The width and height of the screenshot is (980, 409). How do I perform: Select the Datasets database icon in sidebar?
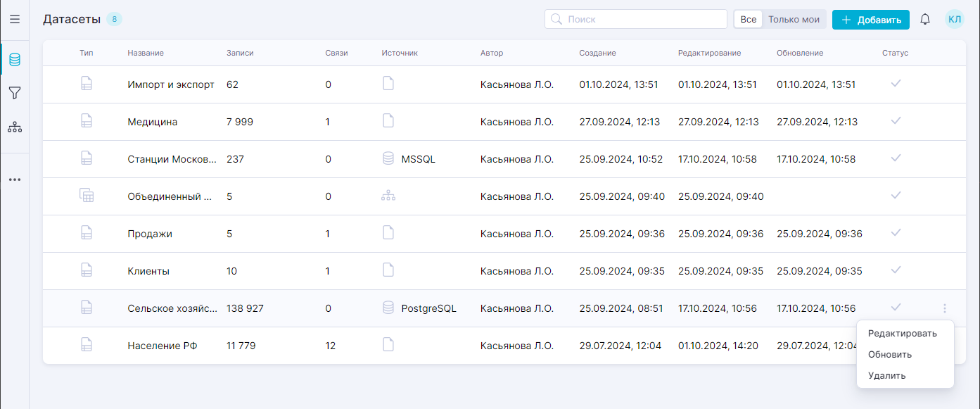coord(14,60)
